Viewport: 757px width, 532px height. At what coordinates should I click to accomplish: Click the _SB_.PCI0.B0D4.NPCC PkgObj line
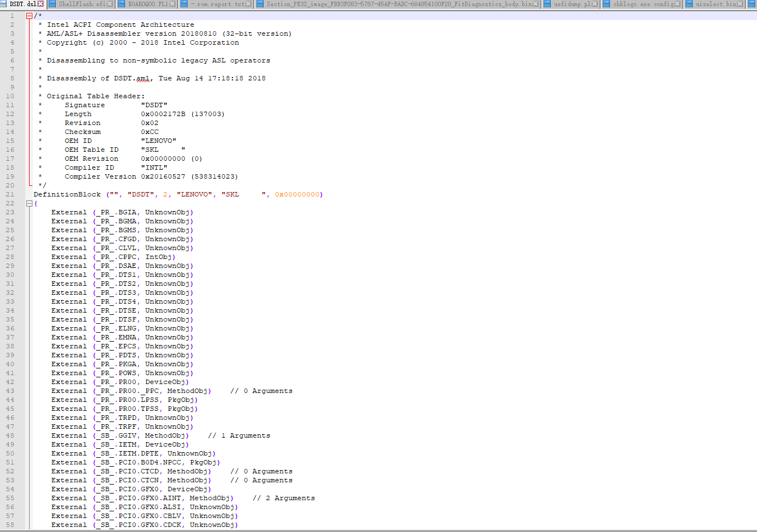coord(136,462)
